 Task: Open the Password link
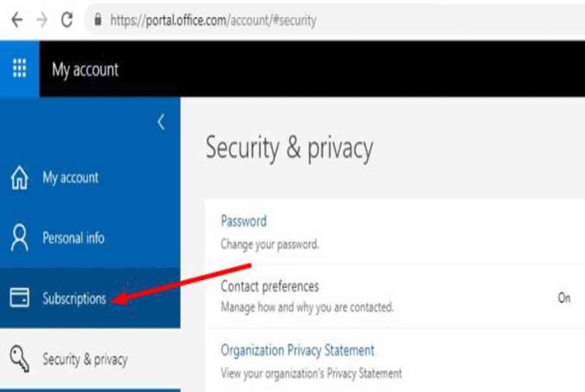click(244, 221)
